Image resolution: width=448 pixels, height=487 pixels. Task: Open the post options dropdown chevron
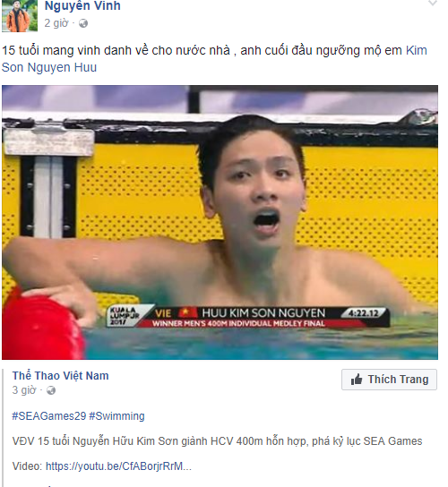tap(433, 3)
